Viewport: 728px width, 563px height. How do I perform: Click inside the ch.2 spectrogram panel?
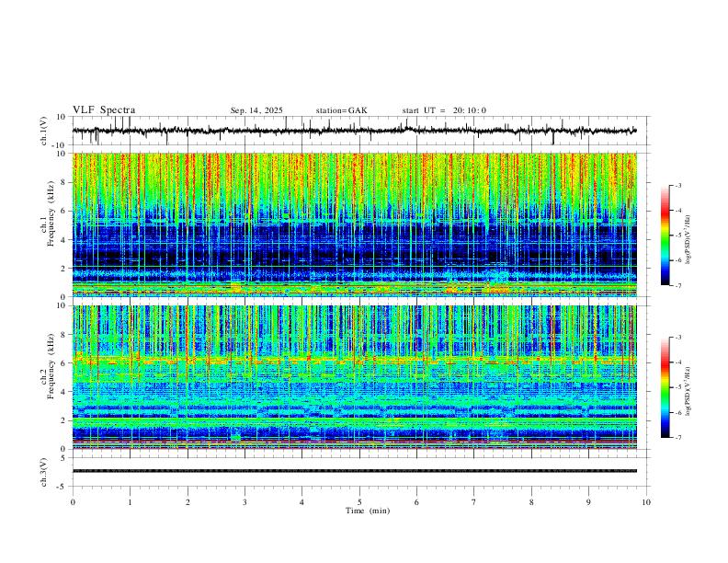[354, 377]
